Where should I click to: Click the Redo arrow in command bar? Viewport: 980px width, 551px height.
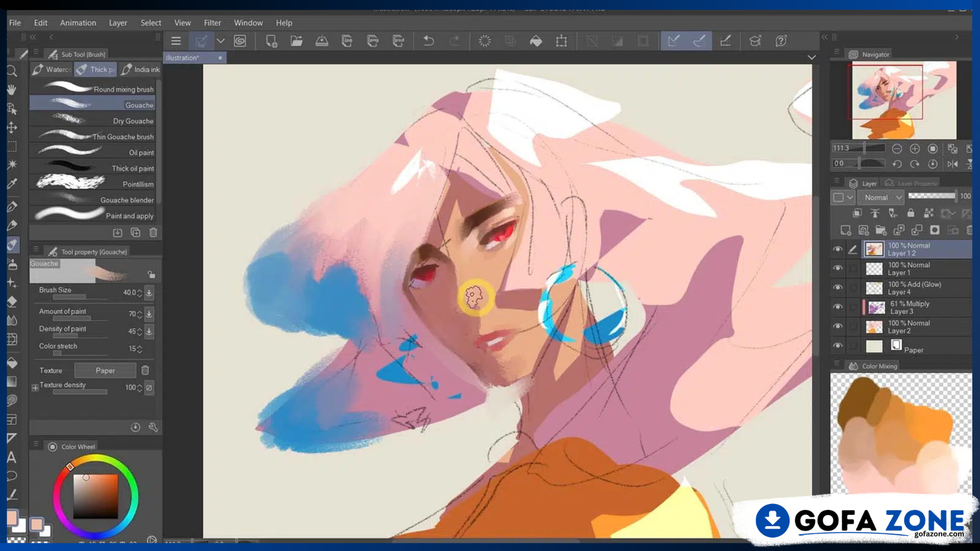click(454, 41)
